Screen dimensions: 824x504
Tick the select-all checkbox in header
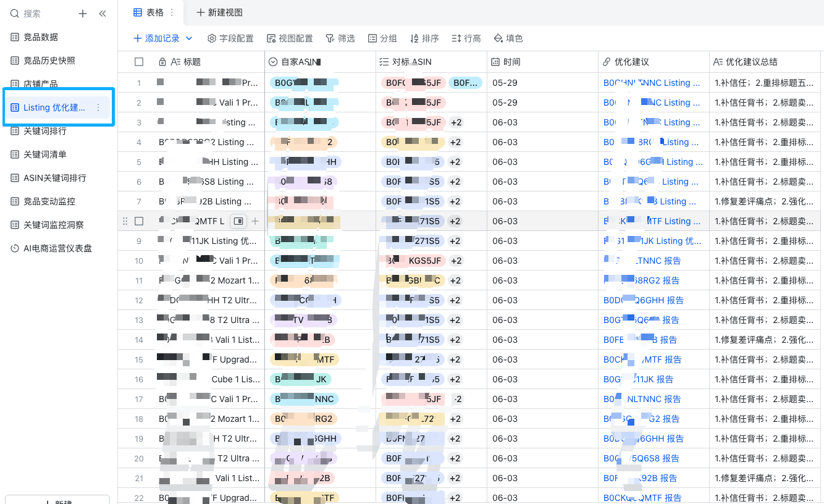139,62
